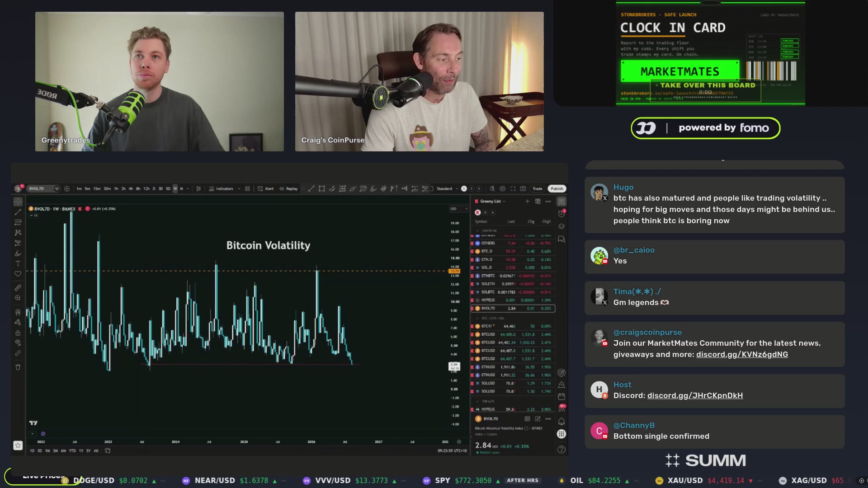Select the 15m timeframe
Image resolution: width=868 pixels, height=488 pixels.
[x=97, y=188]
